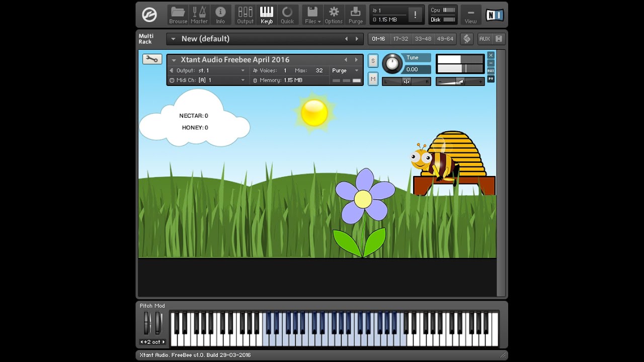Open the Quick-load browser
Viewport: 644px width, 362px height.
coord(287,15)
